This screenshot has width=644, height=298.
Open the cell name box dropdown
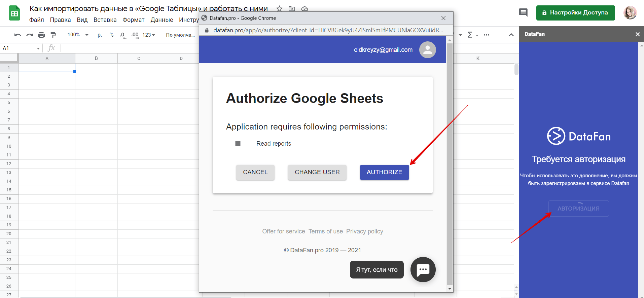38,48
